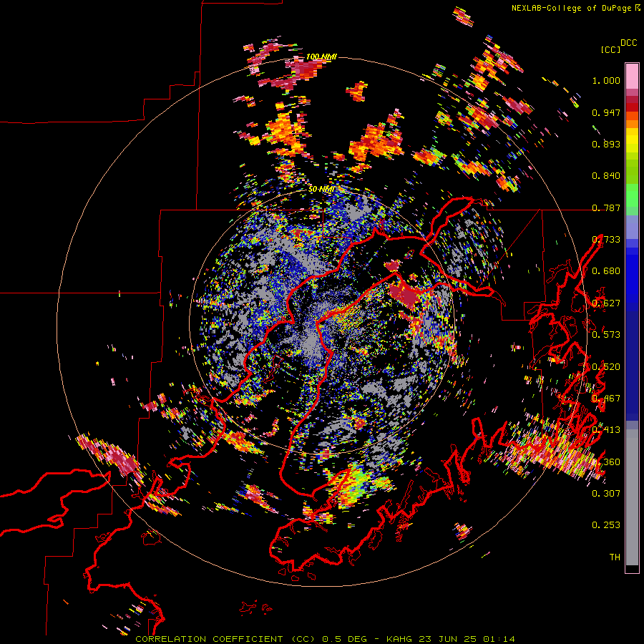Image resolution: width=644 pixels, height=644 pixels.
Task: Click the 100 NMI range ring label
Action: [321, 57]
